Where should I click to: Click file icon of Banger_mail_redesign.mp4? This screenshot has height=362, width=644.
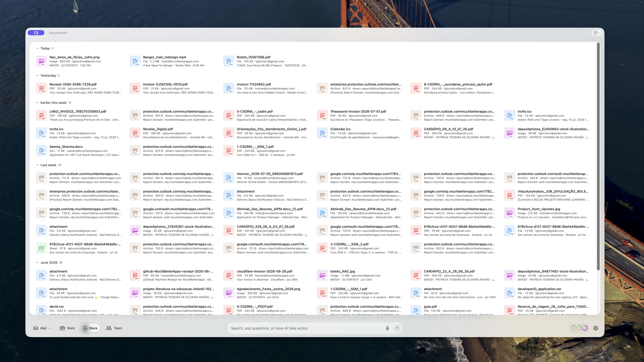pos(135,61)
